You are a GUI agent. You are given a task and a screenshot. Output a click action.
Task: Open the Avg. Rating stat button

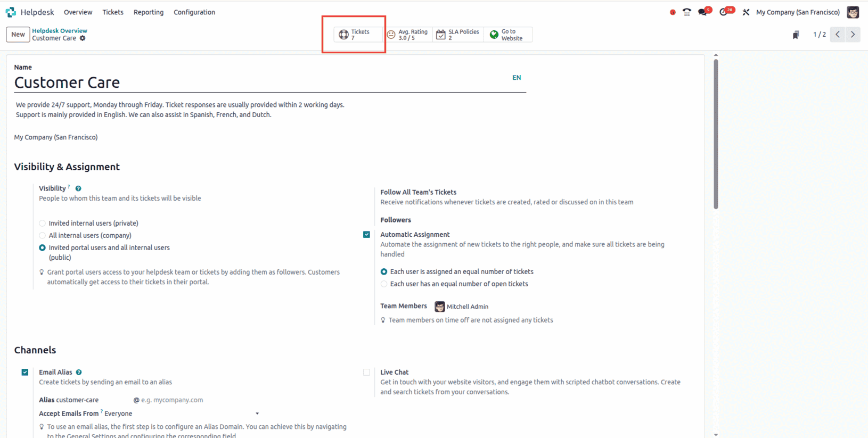point(408,35)
